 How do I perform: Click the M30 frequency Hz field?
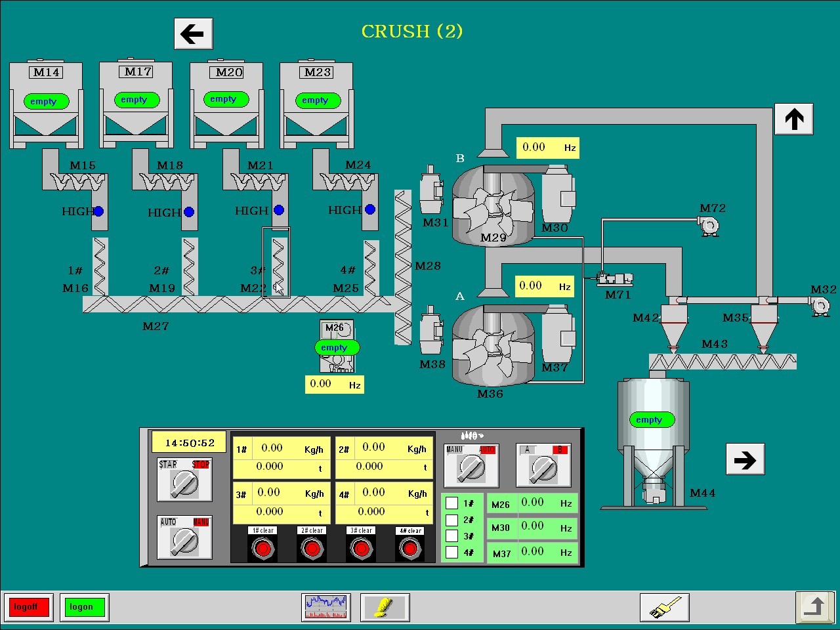coord(533,526)
